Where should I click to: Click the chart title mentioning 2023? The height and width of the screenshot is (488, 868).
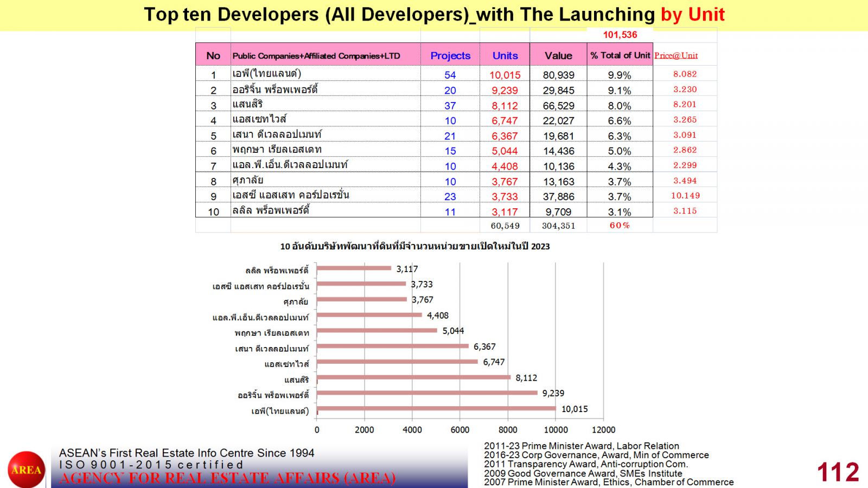(415, 246)
